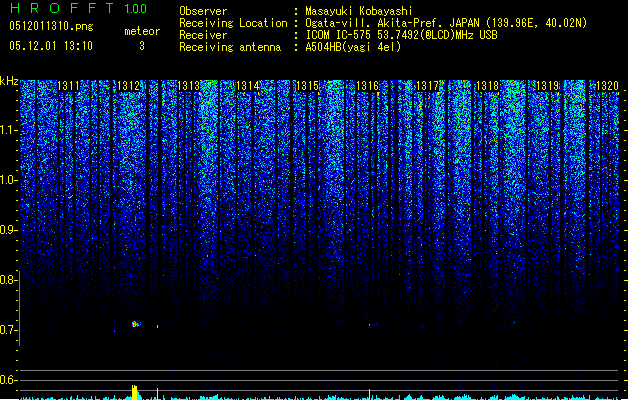Click the 0.7 kHz axis tick label
This screenshot has height=400, width=629.
click(9, 330)
